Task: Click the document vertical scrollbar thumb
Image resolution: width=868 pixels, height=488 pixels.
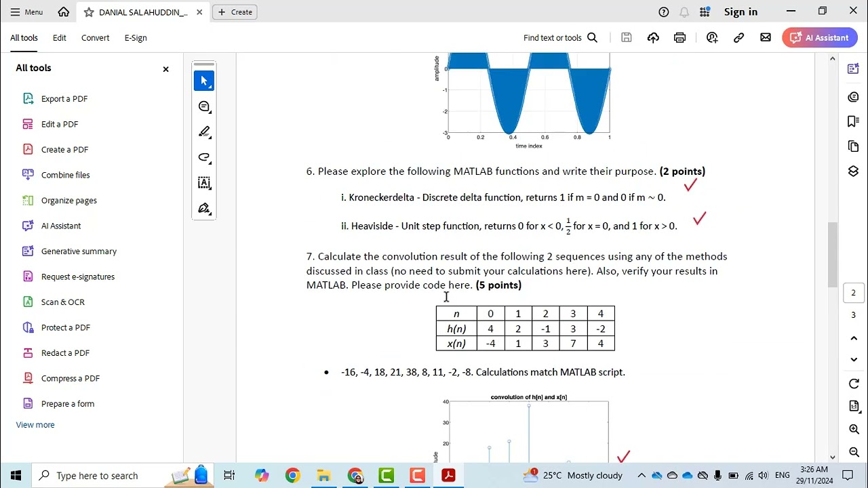Action: point(832,255)
